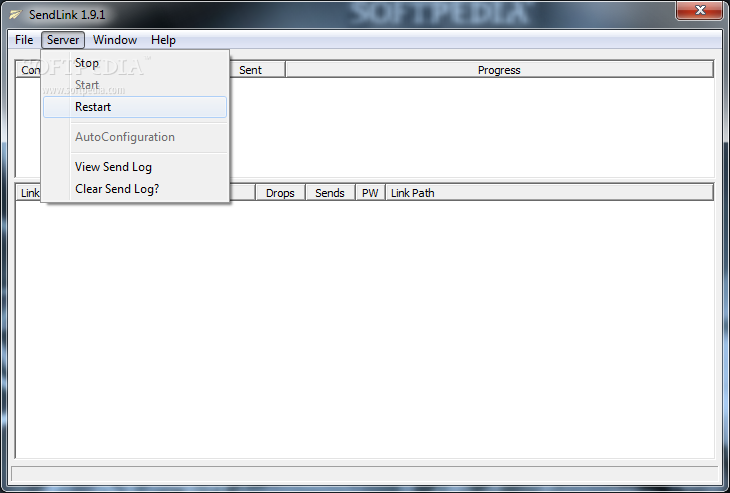The width and height of the screenshot is (730, 493).
Task: Open the Window menu
Action: [x=115, y=40]
